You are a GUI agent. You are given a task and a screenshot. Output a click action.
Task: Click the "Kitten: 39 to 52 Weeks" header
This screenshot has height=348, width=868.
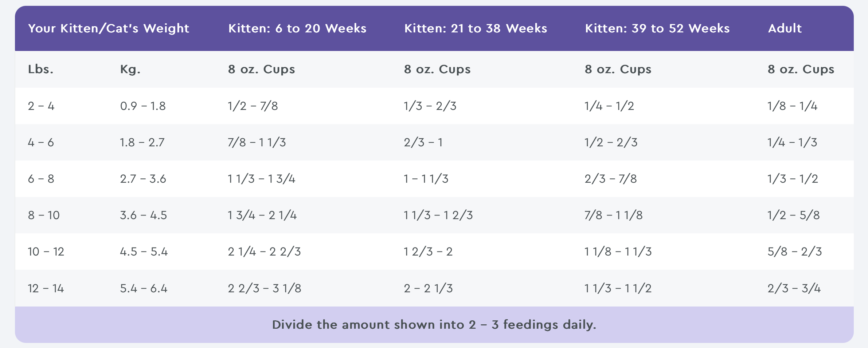pyautogui.click(x=657, y=28)
